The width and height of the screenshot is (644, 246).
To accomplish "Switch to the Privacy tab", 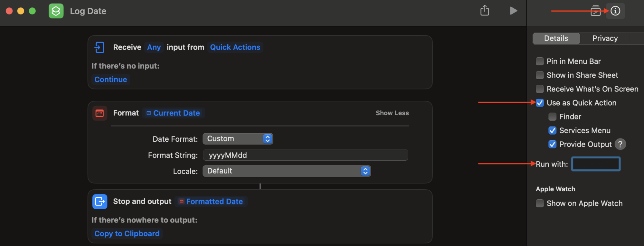I will click(x=605, y=38).
